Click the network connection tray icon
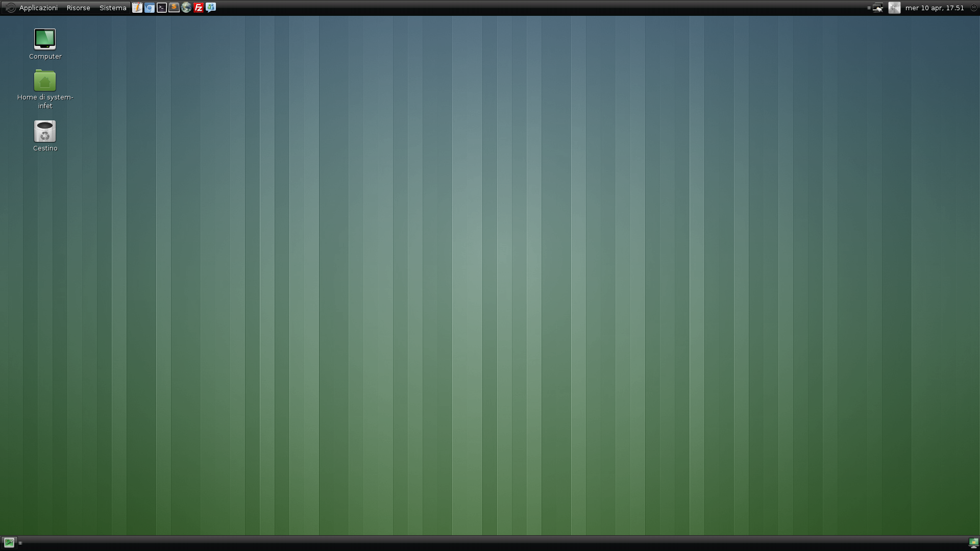 pyautogui.click(x=878, y=8)
